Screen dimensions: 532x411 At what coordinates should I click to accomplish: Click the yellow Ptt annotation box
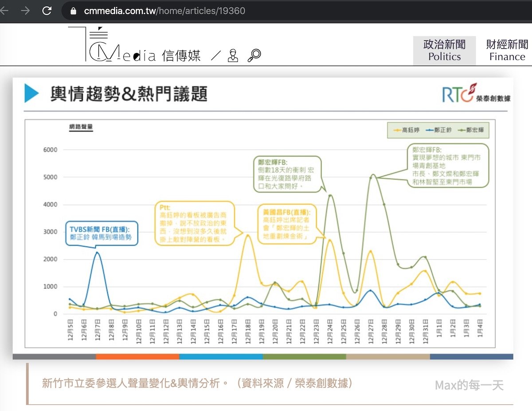(194, 224)
